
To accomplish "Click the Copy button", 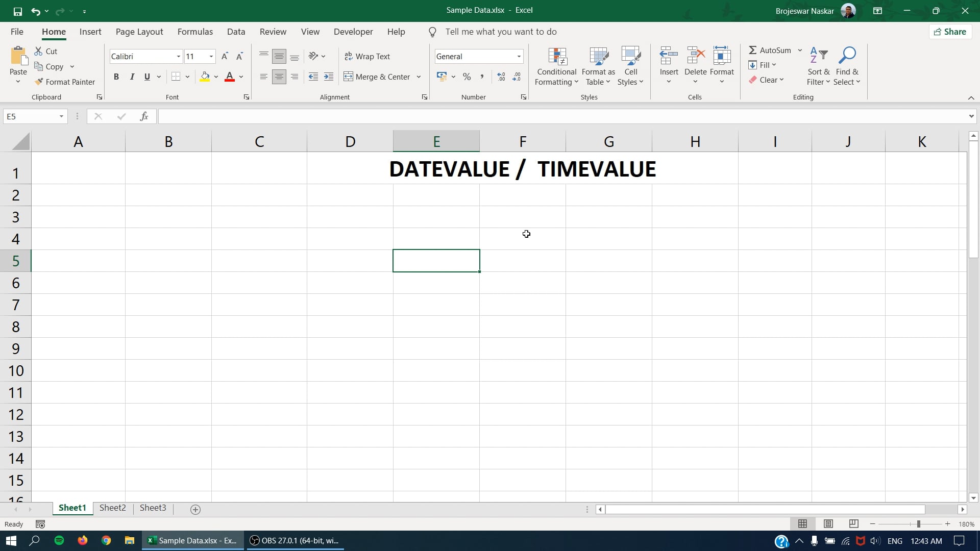I will (x=48, y=66).
